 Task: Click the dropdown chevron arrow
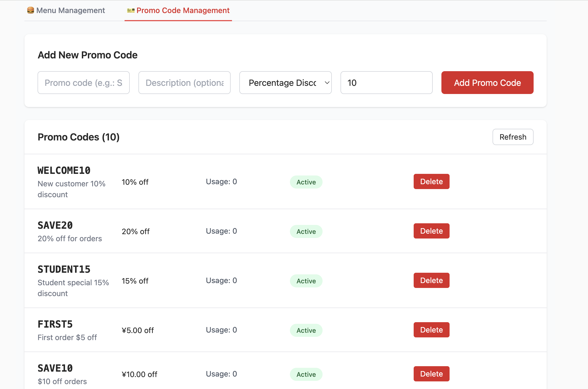click(x=327, y=83)
